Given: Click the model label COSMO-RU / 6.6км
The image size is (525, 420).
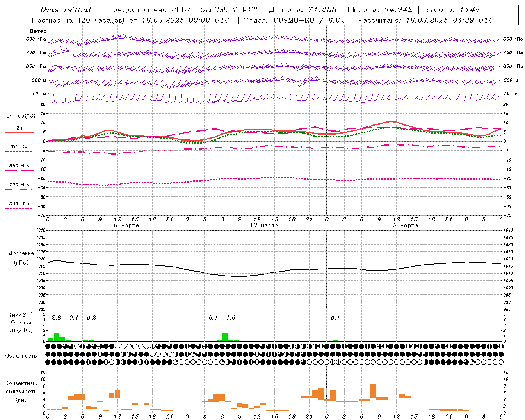Looking at the screenshot, I should click(311, 20).
